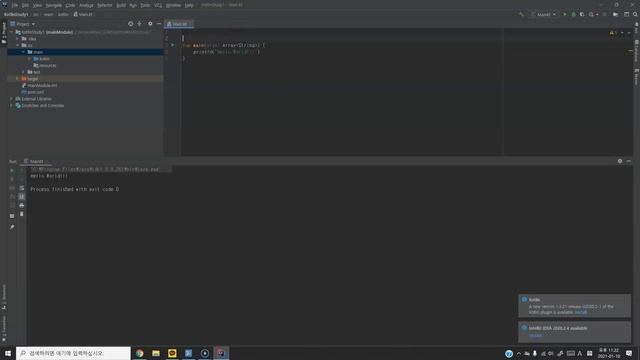This screenshot has height=360, width=640.
Task: Open the Edit menu
Action: click(25, 5)
